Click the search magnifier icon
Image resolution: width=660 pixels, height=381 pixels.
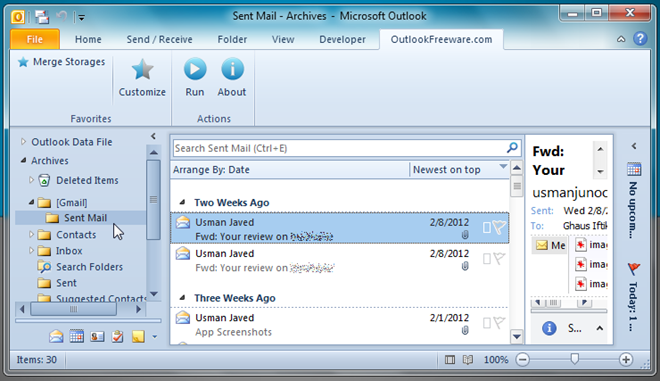[512, 148]
